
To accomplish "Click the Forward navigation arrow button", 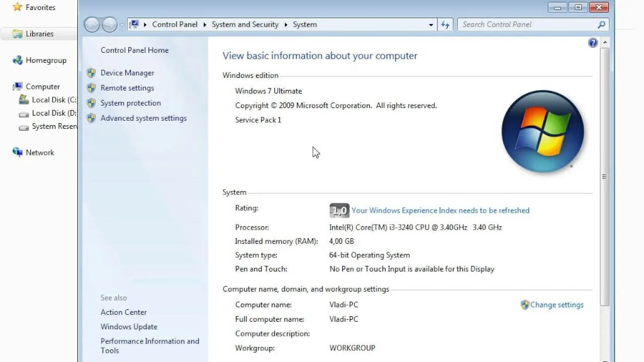I will coord(110,25).
